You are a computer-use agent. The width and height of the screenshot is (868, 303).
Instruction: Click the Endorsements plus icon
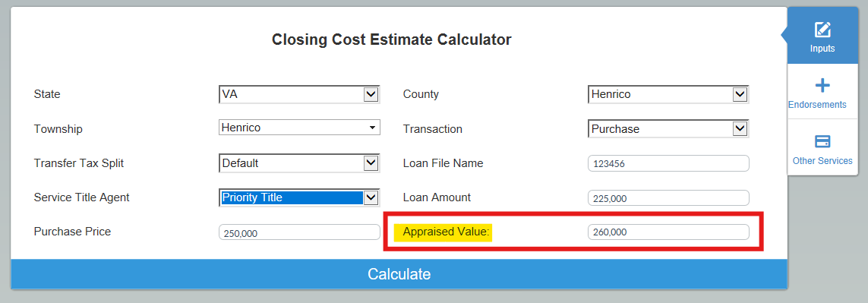click(x=822, y=85)
